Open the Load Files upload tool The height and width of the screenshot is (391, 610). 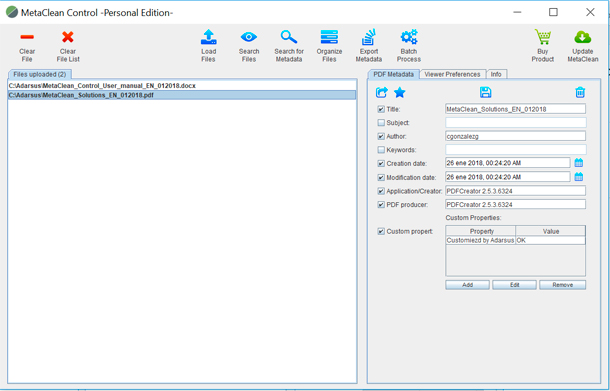click(209, 37)
